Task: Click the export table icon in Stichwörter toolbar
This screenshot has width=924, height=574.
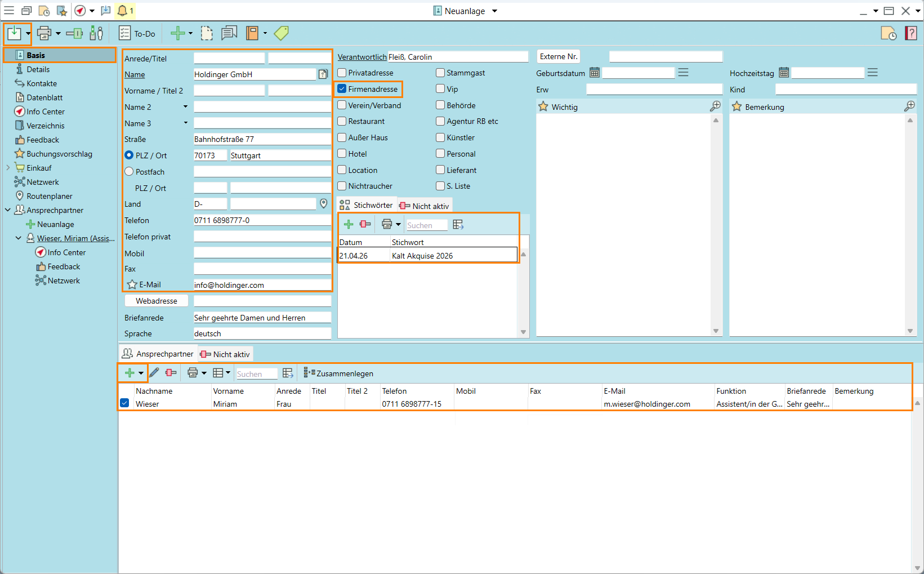Action: 458,224
